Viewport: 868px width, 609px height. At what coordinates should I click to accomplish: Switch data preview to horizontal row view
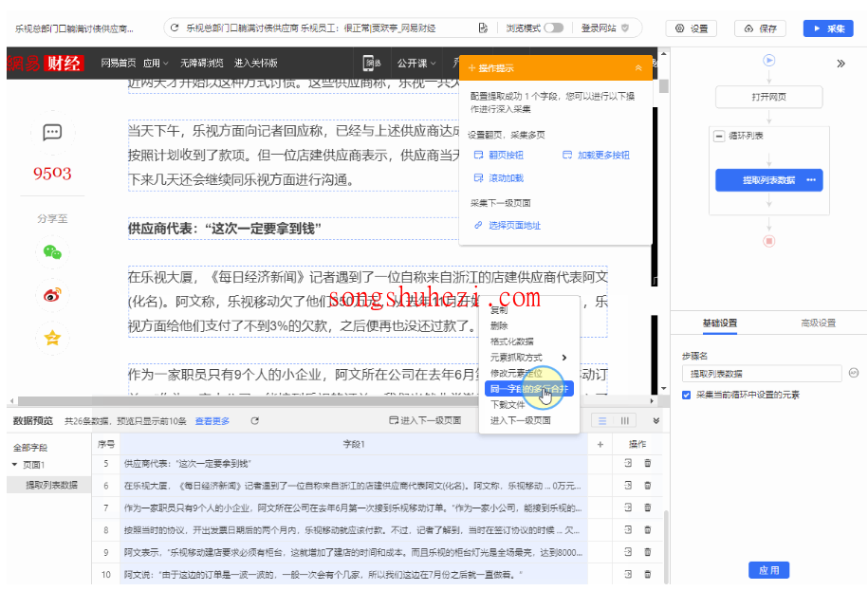click(602, 421)
